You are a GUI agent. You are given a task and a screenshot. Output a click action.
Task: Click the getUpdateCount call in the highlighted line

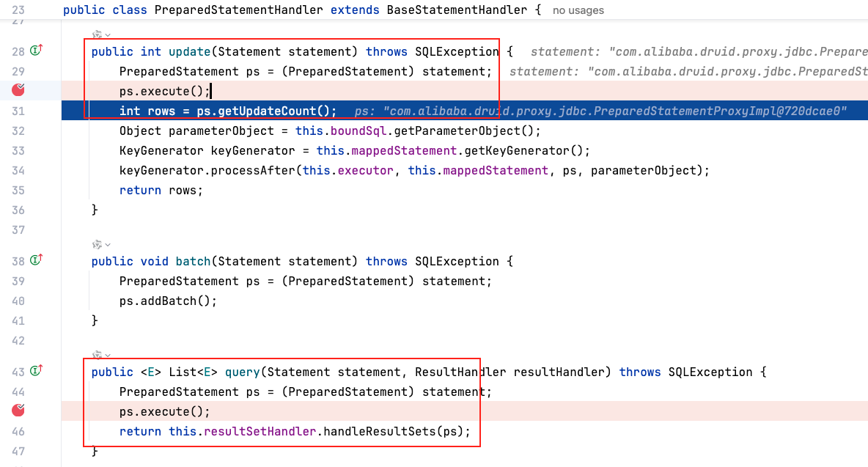[266, 111]
